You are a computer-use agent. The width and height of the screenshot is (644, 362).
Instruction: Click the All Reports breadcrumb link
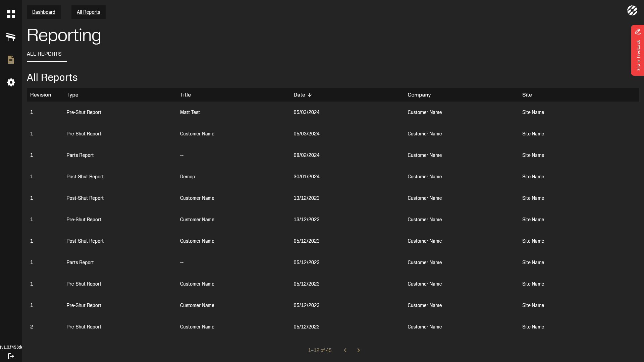88,12
